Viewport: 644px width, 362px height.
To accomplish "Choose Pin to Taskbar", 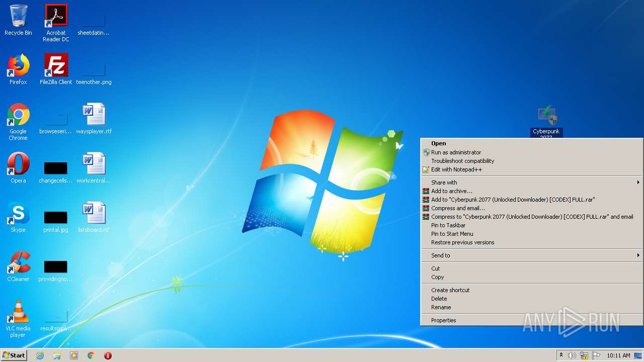I will click(532, 225).
